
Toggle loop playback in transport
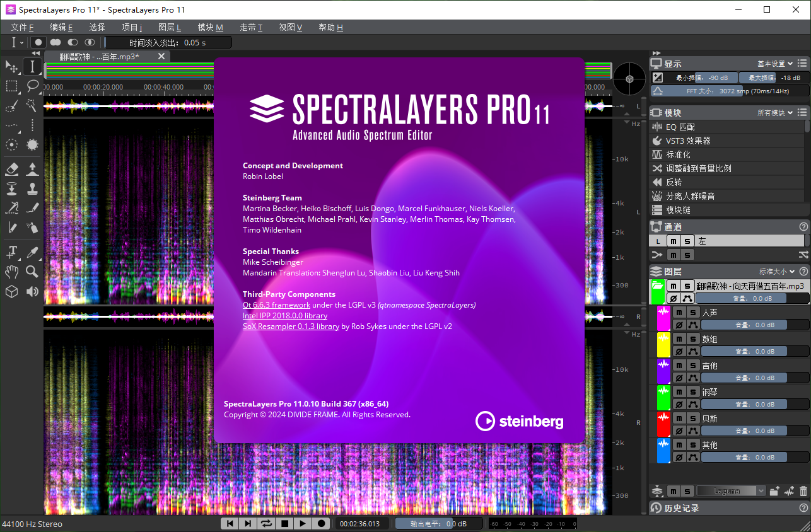tap(266, 523)
